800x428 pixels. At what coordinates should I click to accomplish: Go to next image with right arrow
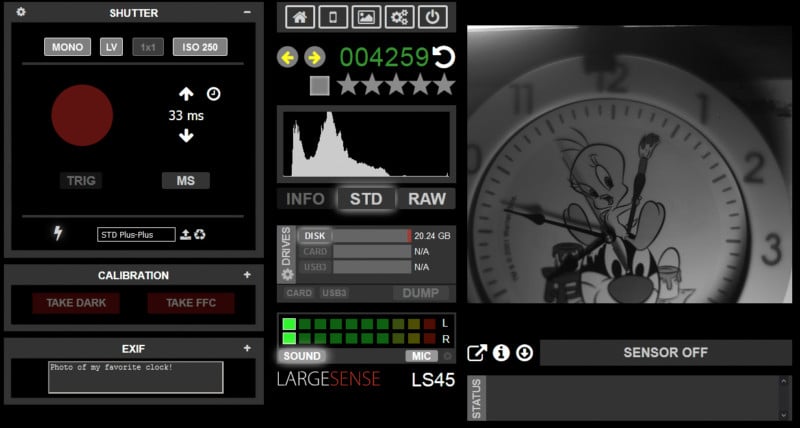[x=315, y=57]
